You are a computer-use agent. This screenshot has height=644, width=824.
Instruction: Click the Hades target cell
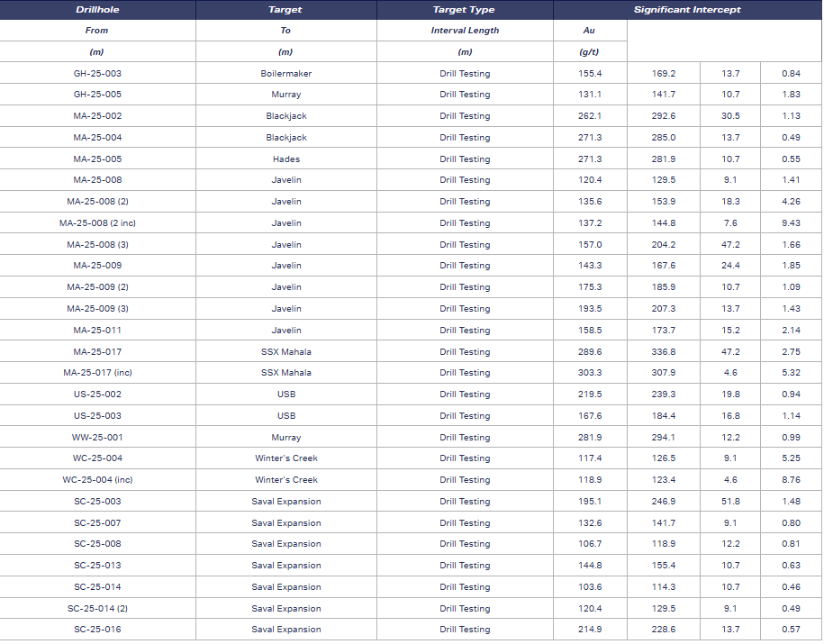(286, 159)
